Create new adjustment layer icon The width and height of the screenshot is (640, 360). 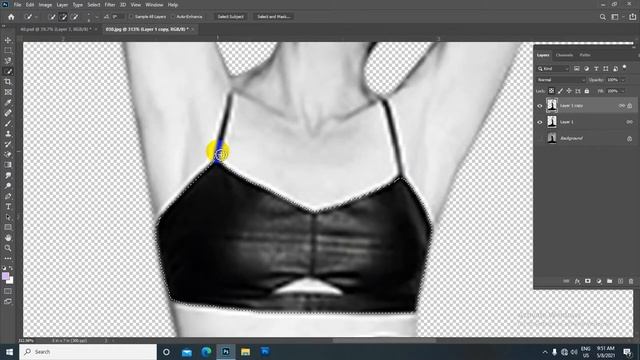(x=599, y=281)
